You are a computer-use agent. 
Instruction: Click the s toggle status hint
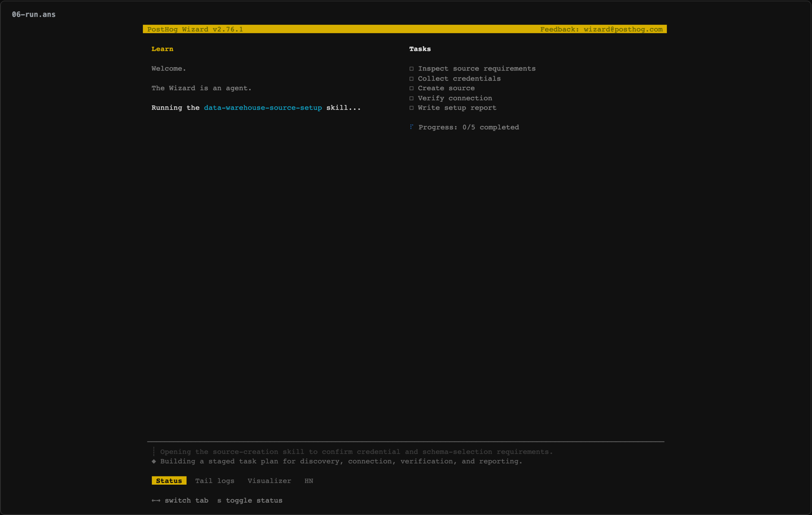pyautogui.click(x=250, y=500)
